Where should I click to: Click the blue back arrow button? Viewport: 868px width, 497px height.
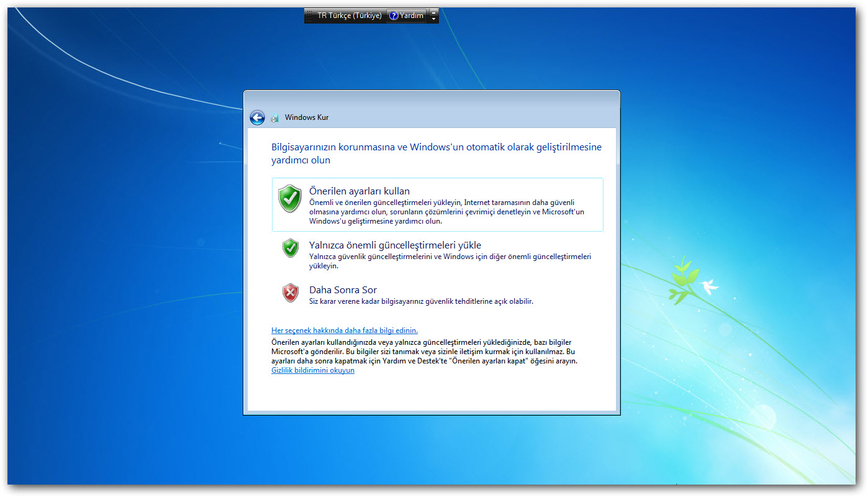pos(257,117)
